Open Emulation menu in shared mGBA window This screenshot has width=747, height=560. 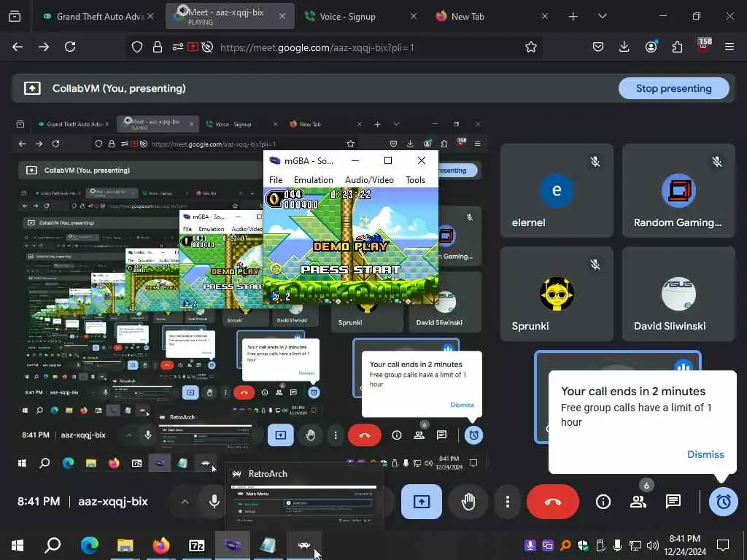tap(314, 180)
